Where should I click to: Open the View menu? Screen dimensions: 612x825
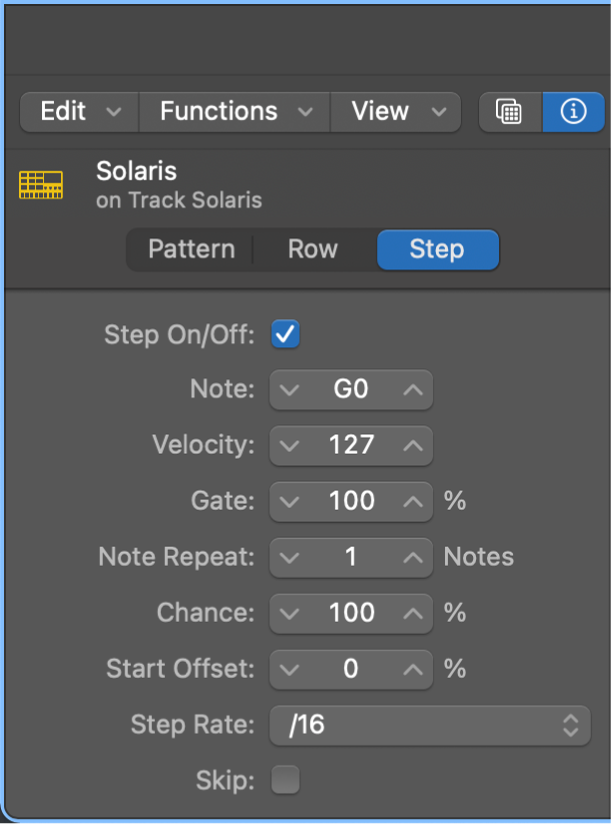[395, 112]
